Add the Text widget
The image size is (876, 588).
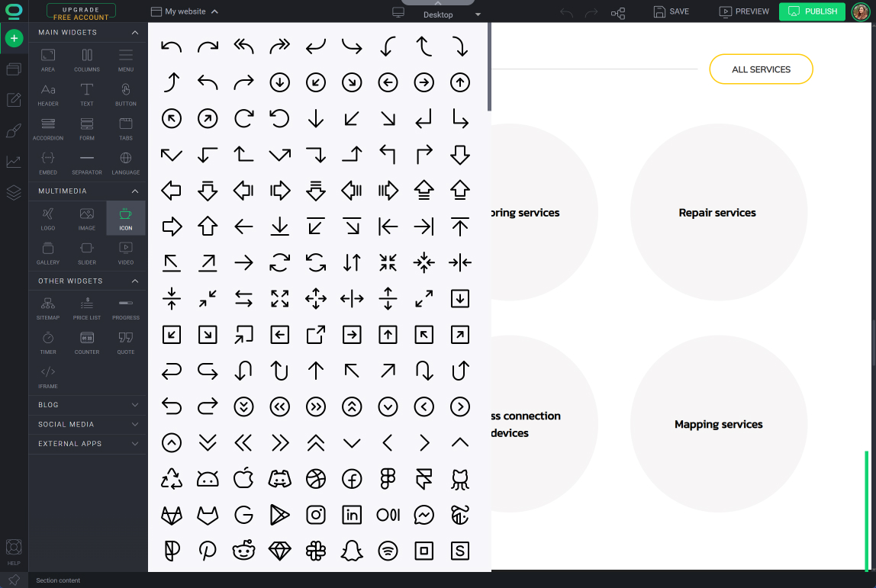(87, 95)
